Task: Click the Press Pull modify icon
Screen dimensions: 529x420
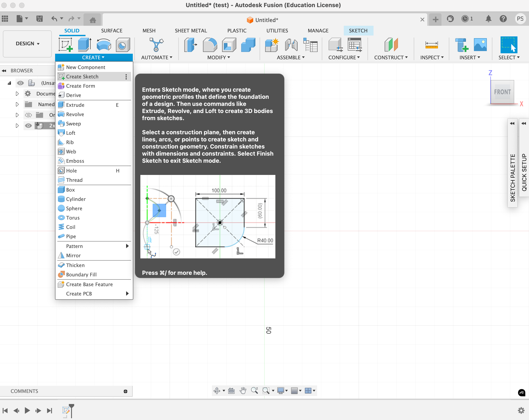Action: [191, 45]
